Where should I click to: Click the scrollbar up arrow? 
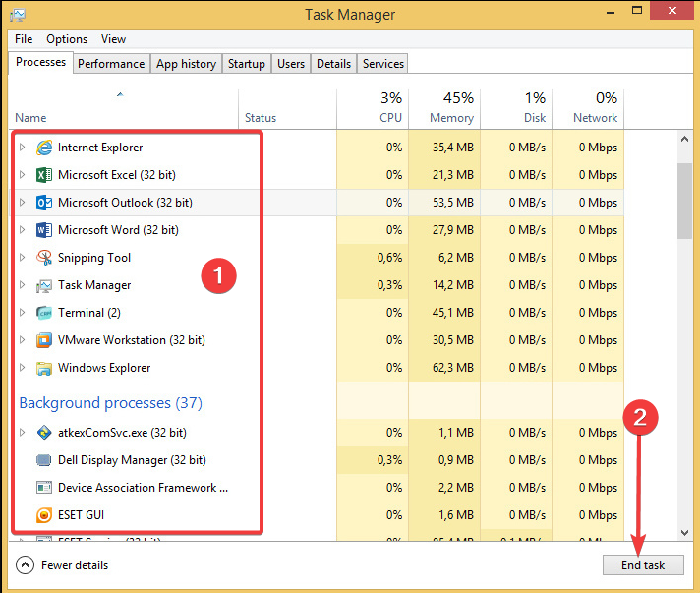pyautogui.click(x=684, y=139)
